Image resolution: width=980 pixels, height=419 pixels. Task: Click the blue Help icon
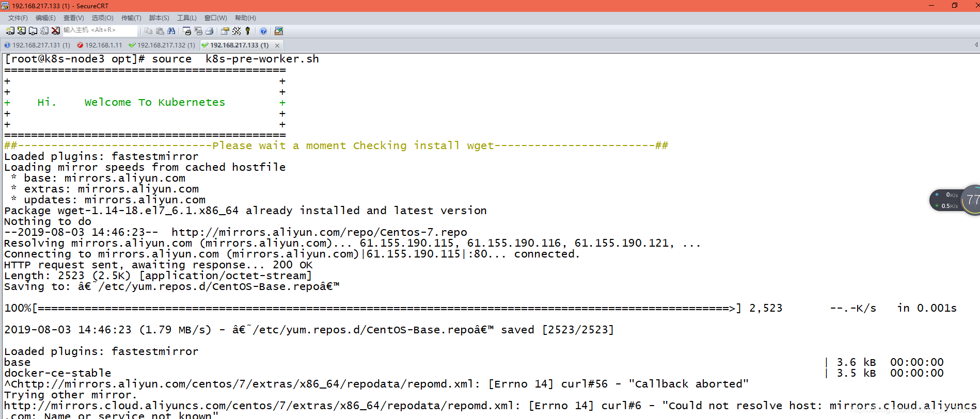263,31
